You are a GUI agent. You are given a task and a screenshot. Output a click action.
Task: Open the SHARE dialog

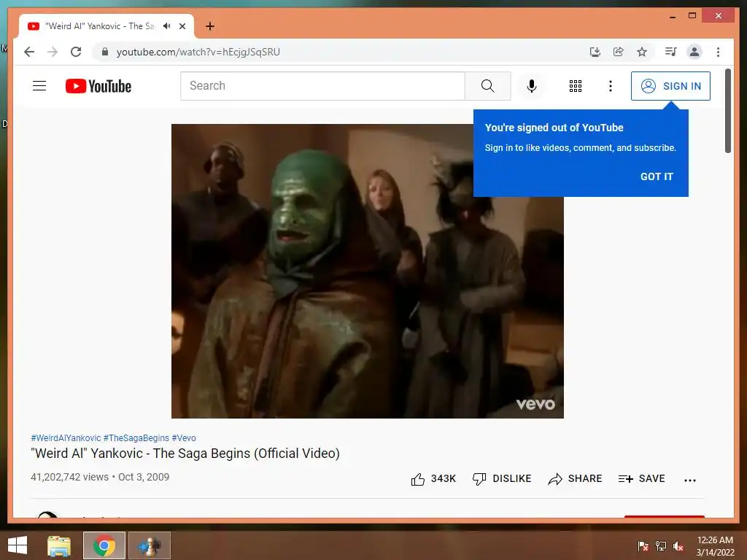(x=575, y=478)
